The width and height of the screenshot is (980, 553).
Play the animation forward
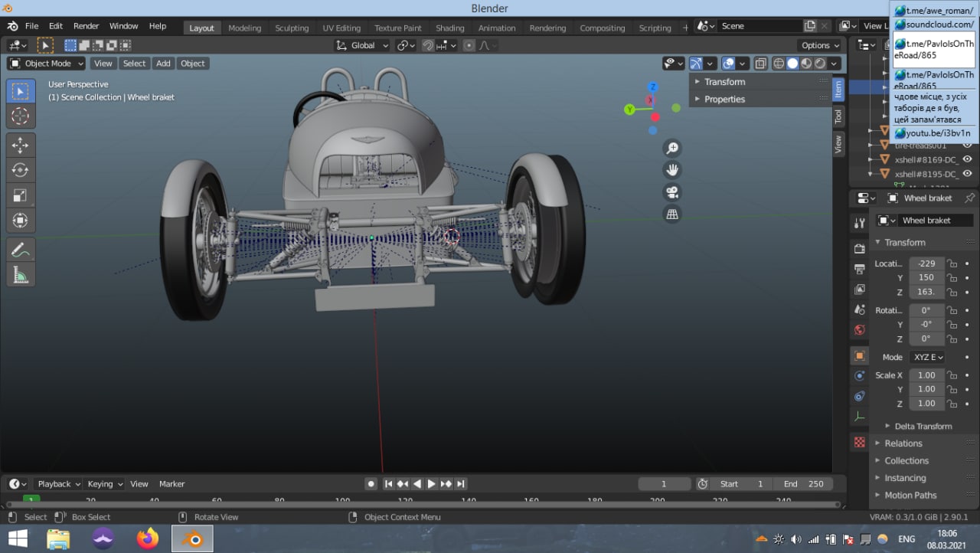(431, 484)
